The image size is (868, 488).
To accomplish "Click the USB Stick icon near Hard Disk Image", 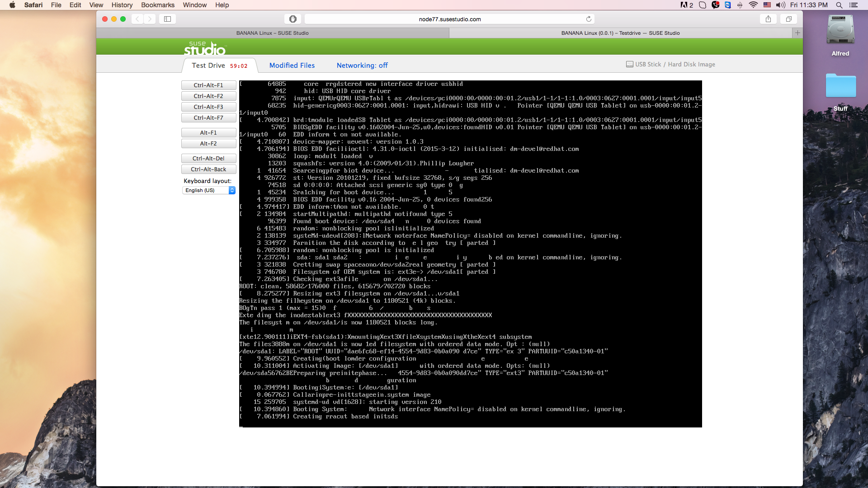I will click(x=629, y=64).
